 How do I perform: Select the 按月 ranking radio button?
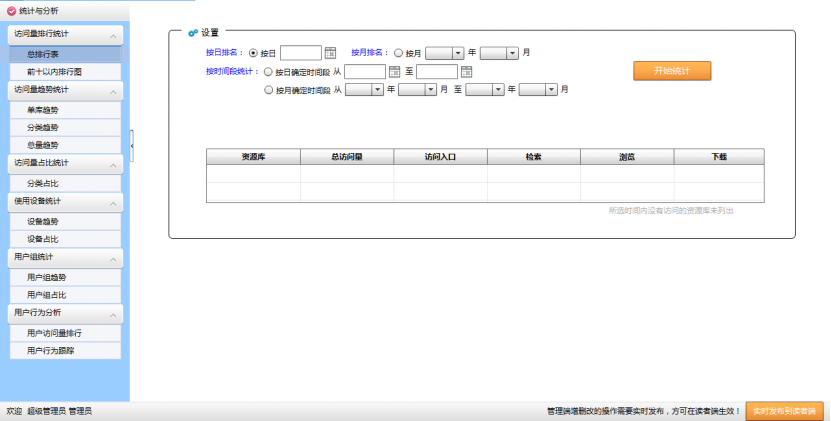(399, 53)
